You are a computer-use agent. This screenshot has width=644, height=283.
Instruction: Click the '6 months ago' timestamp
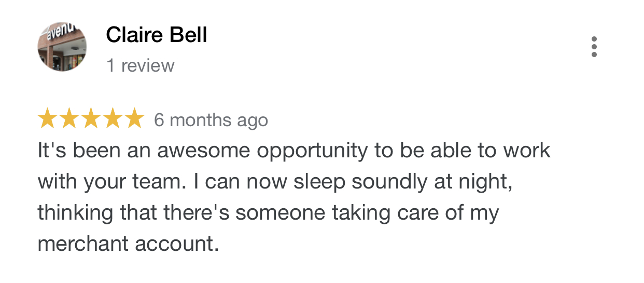coord(211,120)
